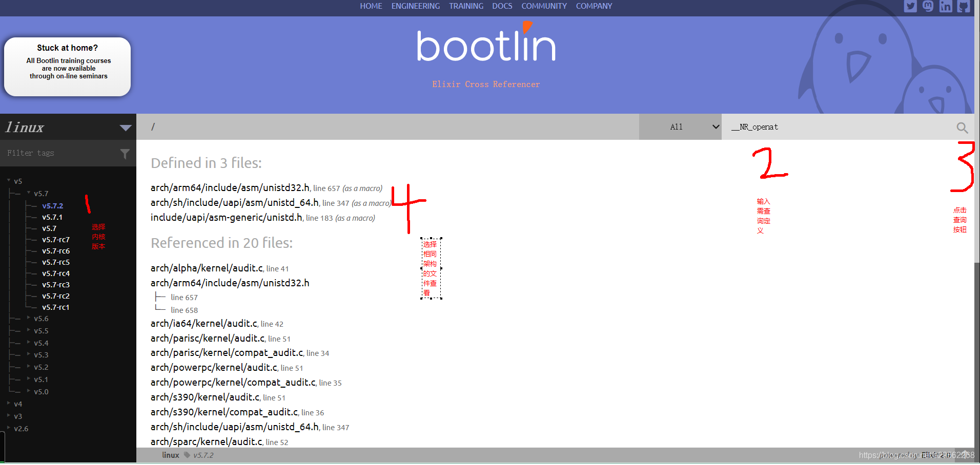Expand the v5.6 version branch
Screen dimensions: 980x465
point(29,318)
